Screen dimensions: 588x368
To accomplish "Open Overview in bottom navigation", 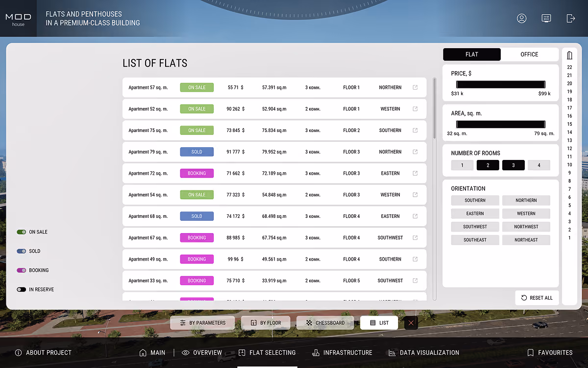I will click(202, 353).
